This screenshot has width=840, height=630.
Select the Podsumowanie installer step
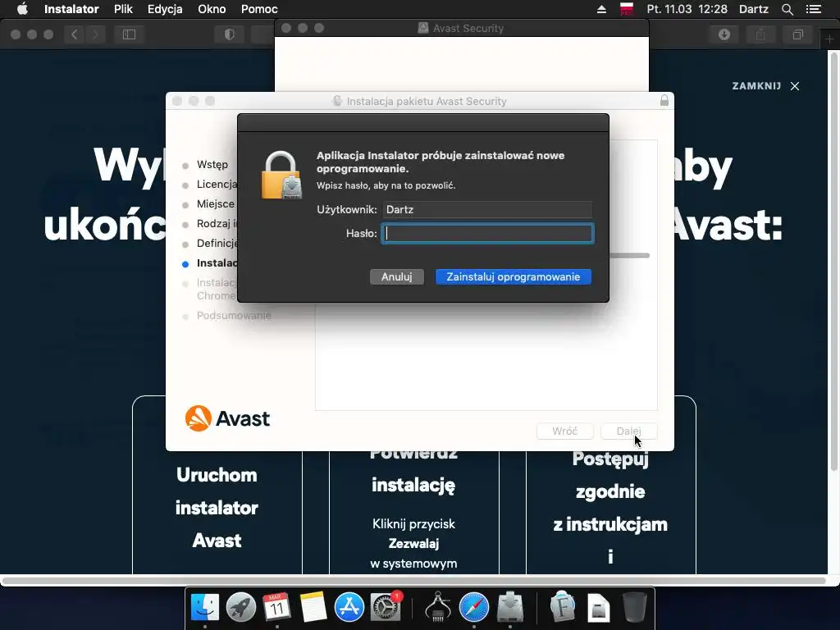(x=234, y=316)
